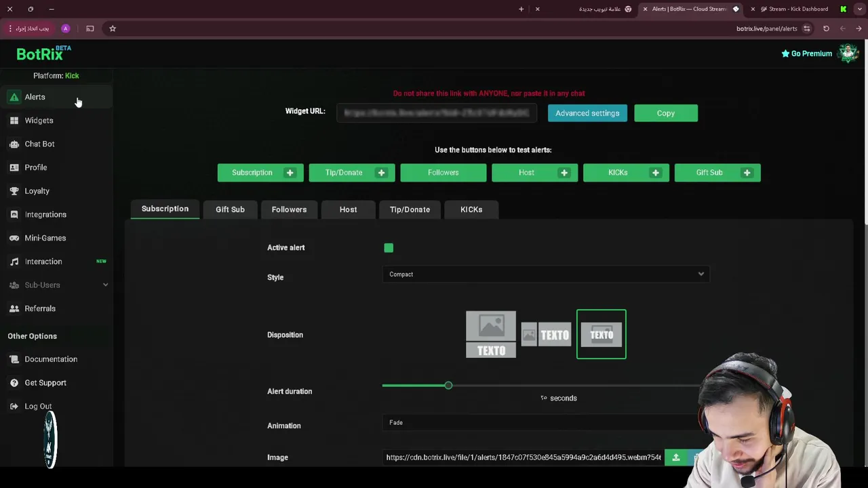Open the browser profile avatar A
The height and width of the screenshot is (488, 868).
pos(66,28)
